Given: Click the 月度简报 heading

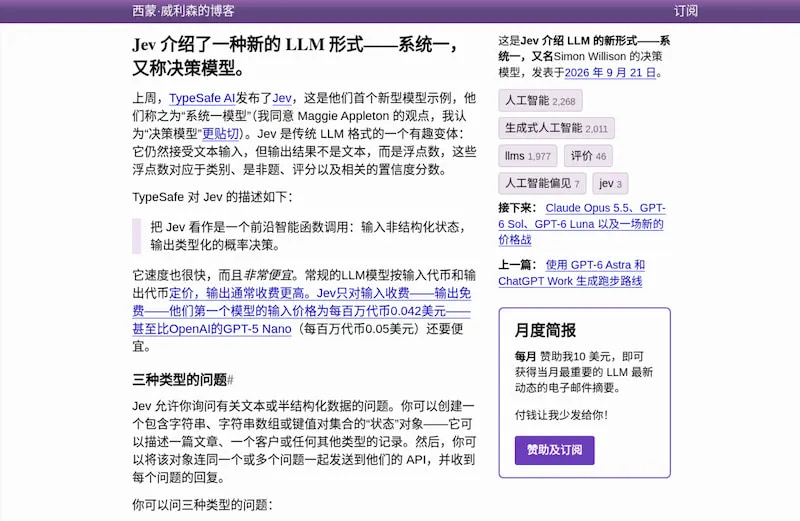Looking at the screenshot, I should [x=545, y=330].
